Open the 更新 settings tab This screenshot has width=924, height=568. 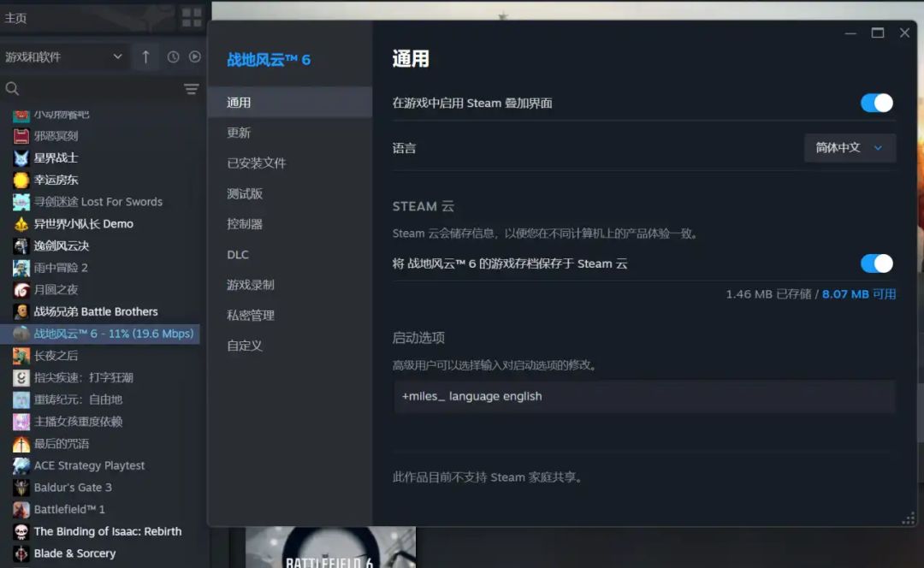(x=290, y=133)
